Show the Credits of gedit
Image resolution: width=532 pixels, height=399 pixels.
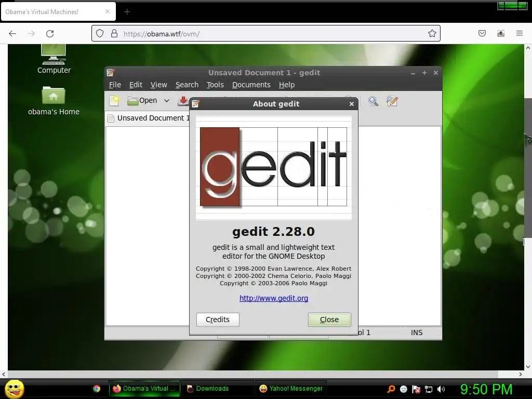click(218, 320)
